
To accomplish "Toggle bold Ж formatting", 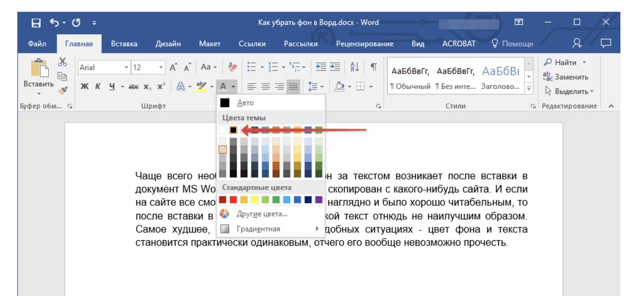I will (x=85, y=86).
